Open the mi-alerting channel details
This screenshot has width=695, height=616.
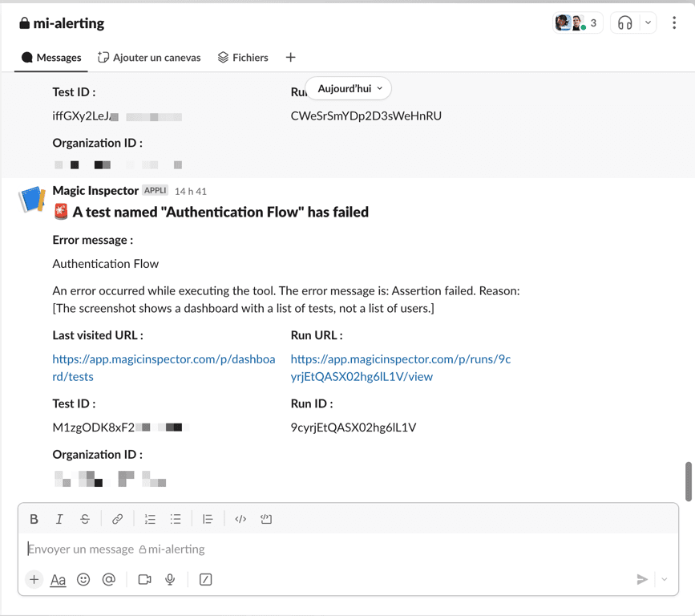coord(62,23)
